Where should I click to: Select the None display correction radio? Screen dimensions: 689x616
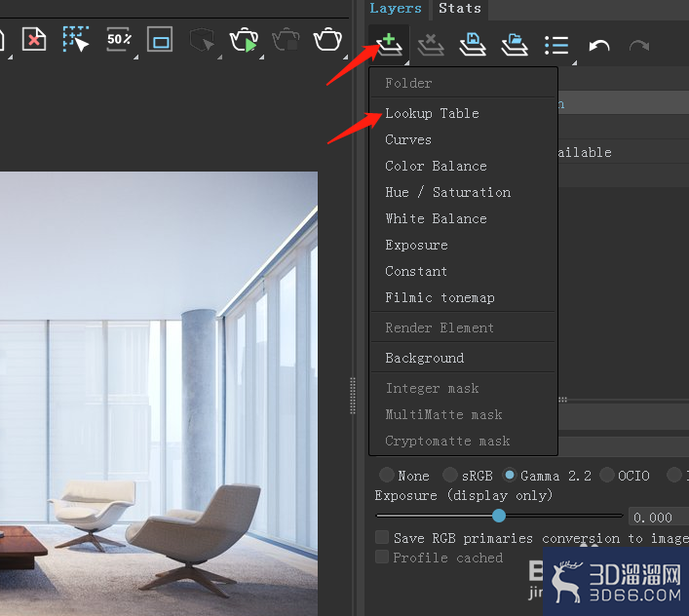click(387, 475)
